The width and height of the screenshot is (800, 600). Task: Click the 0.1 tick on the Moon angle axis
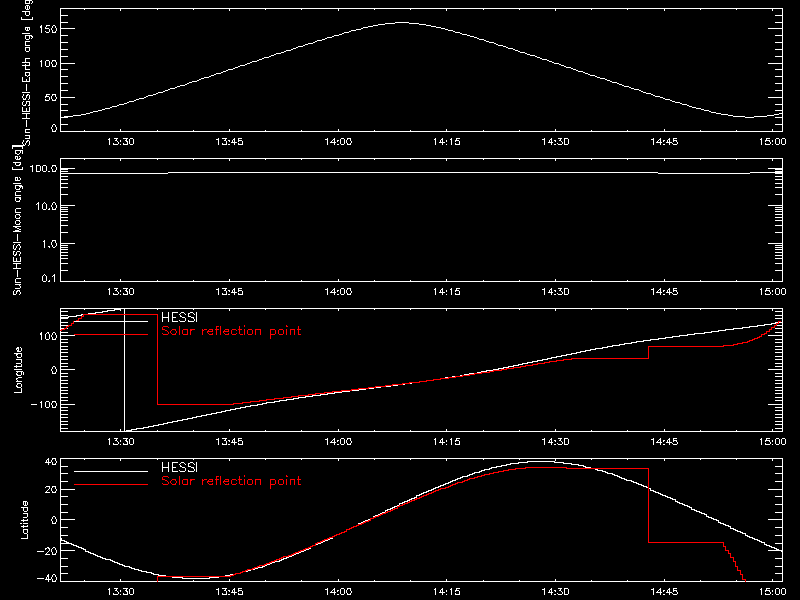tap(49, 278)
